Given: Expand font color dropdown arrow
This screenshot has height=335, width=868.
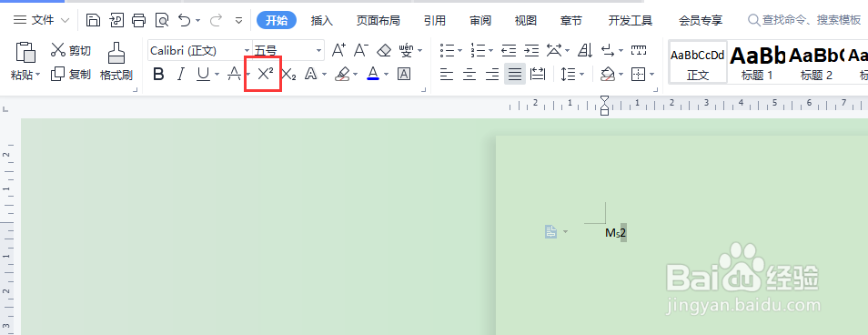Looking at the screenshot, I should coord(387,75).
